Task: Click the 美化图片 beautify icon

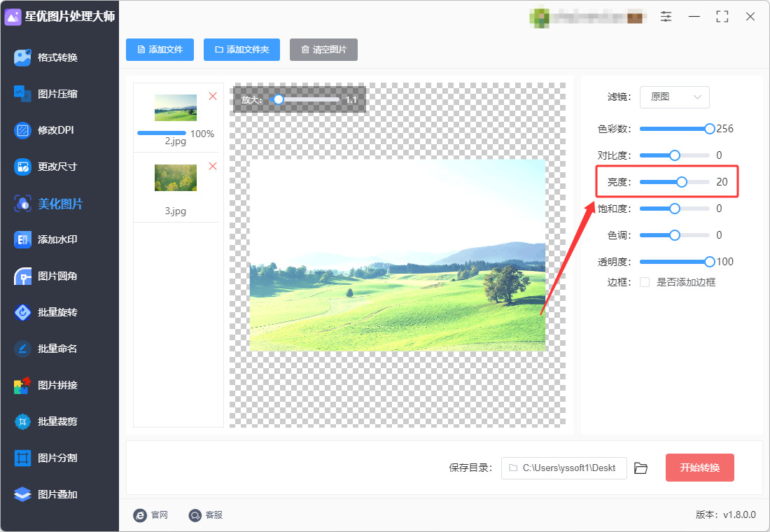Action: pyautogui.click(x=22, y=204)
